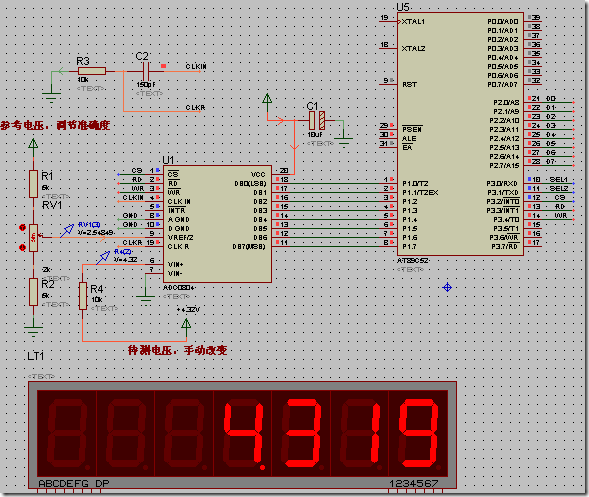Click CLKIN net label near C2
The width and height of the screenshot is (589, 497).
(x=196, y=66)
